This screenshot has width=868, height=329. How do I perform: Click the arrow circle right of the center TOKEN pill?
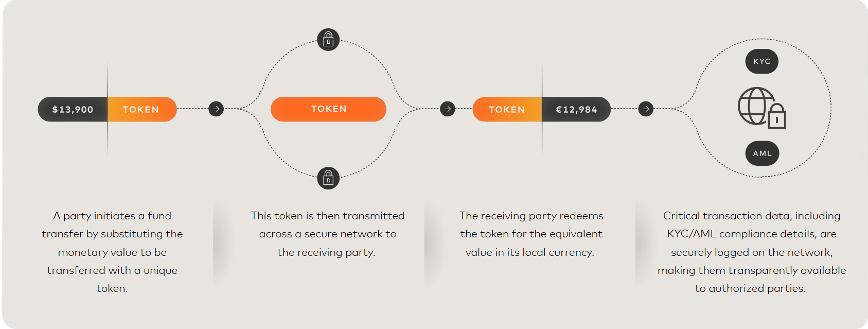448,109
